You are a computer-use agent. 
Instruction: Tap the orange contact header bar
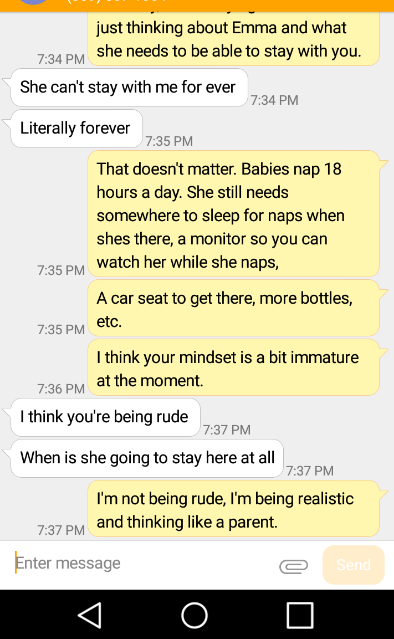click(x=197, y=5)
